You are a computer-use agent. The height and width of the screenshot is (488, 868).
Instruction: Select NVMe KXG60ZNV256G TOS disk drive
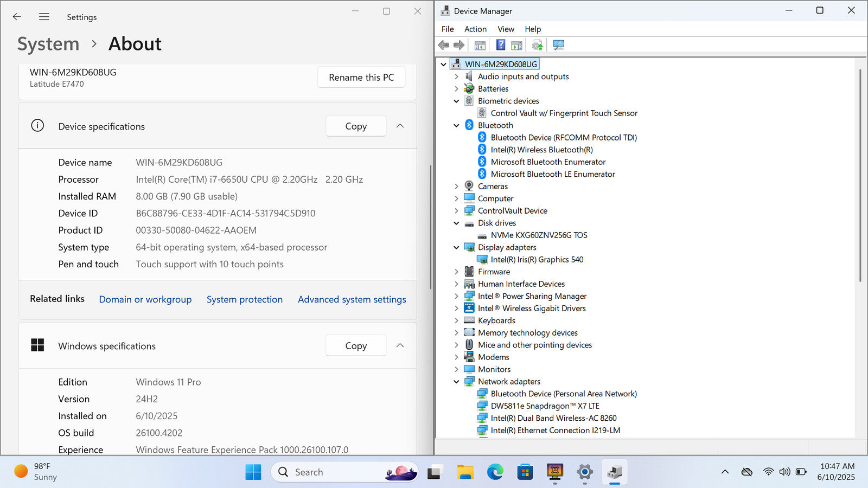(539, 235)
